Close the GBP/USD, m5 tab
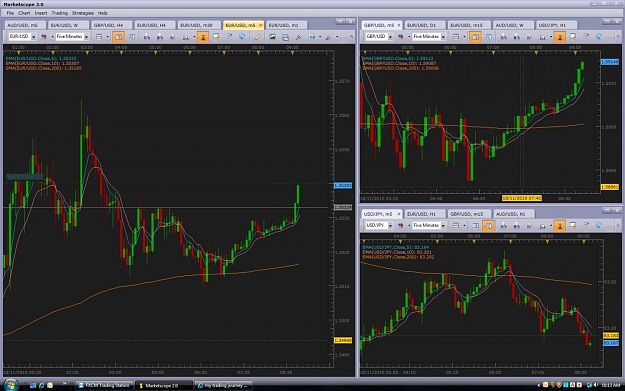 point(399,25)
